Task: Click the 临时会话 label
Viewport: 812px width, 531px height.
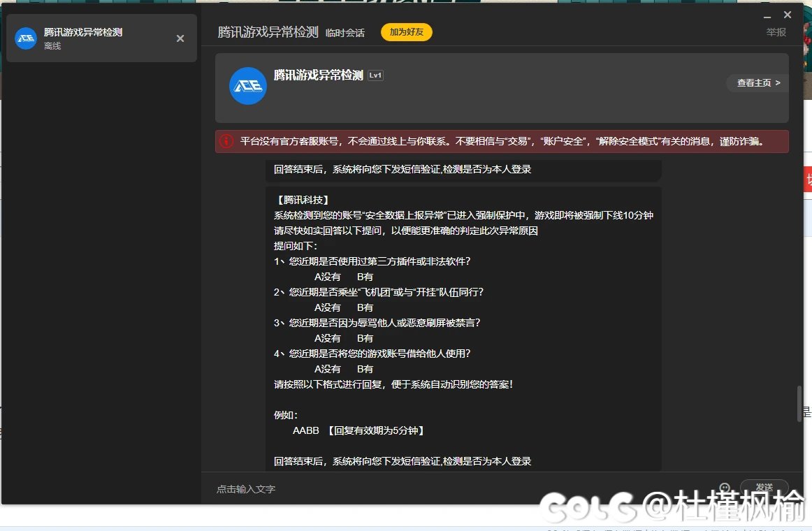Action: (345, 33)
